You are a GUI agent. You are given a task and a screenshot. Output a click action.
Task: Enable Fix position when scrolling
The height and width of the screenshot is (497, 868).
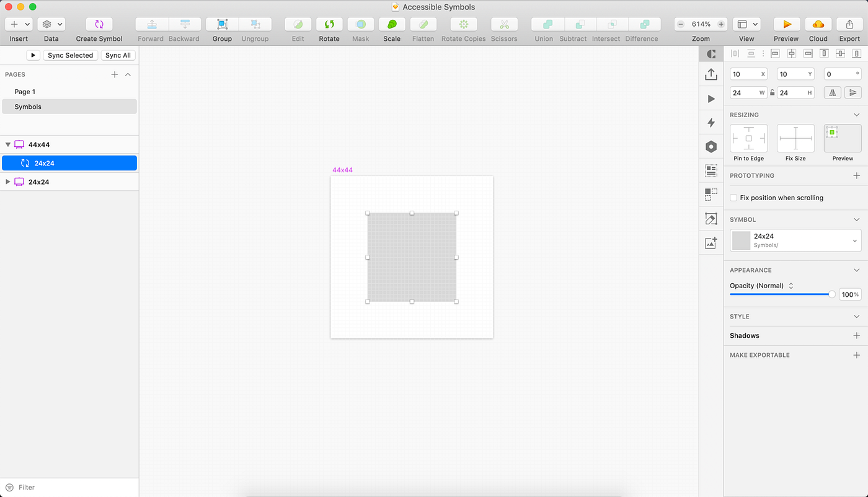[x=733, y=197]
